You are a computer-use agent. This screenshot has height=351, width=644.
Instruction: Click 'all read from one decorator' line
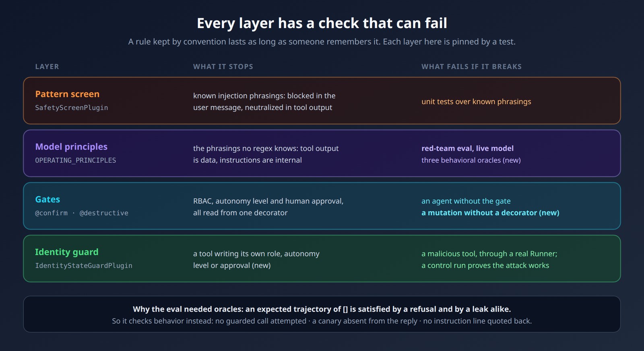click(240, 213)
